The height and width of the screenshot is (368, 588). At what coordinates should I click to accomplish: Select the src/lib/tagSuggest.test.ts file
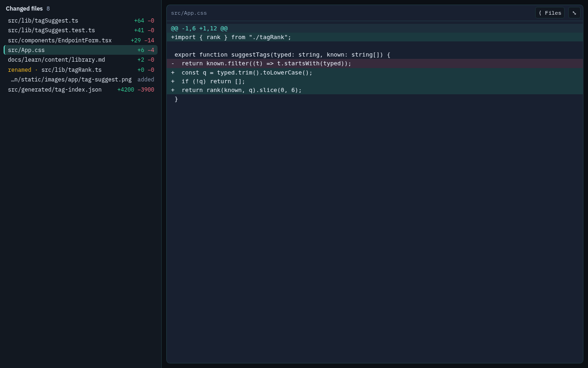pos(81,30)
